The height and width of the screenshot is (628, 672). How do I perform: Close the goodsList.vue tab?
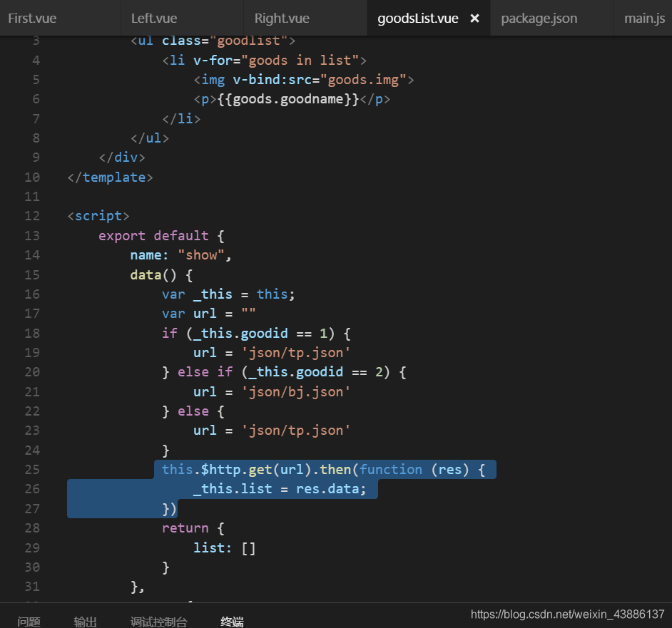point(474,19)
